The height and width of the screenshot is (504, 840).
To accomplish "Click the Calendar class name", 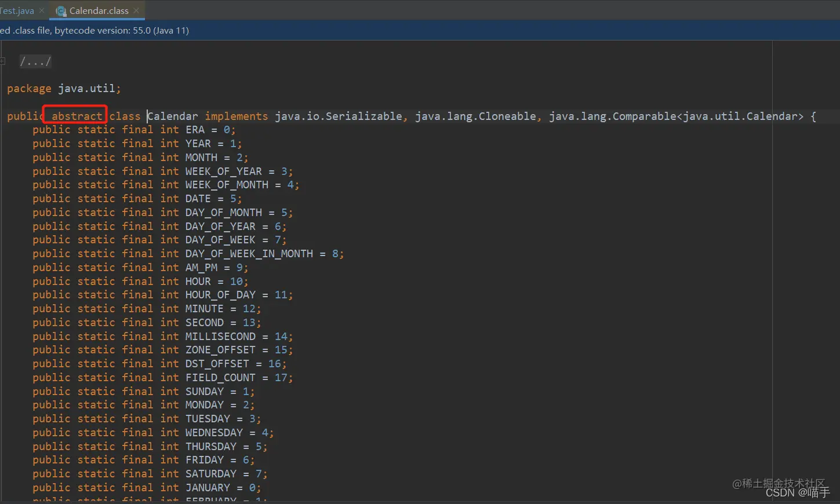I will 173,116.
